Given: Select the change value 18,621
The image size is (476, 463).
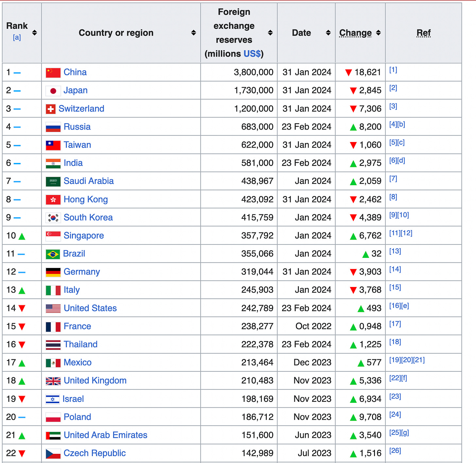Looking at the screenshot, I should 368,72.
